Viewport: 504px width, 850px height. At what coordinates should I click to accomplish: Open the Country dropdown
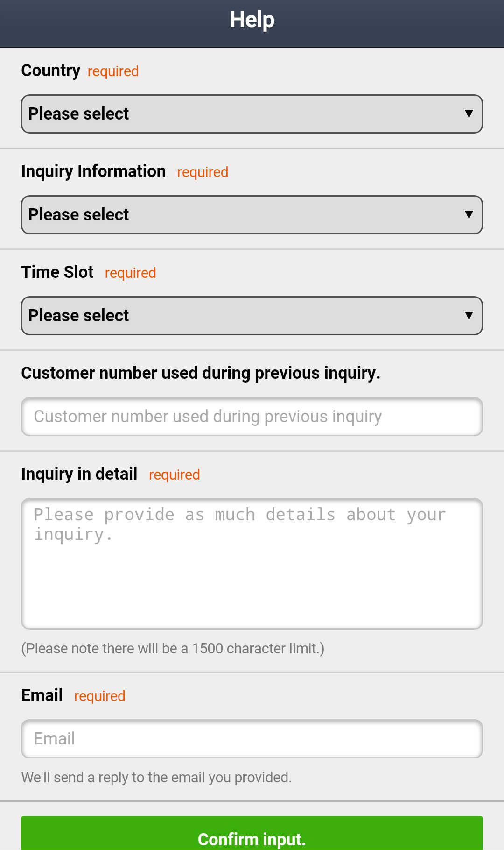pyautogui.click(x=252, y=114)
